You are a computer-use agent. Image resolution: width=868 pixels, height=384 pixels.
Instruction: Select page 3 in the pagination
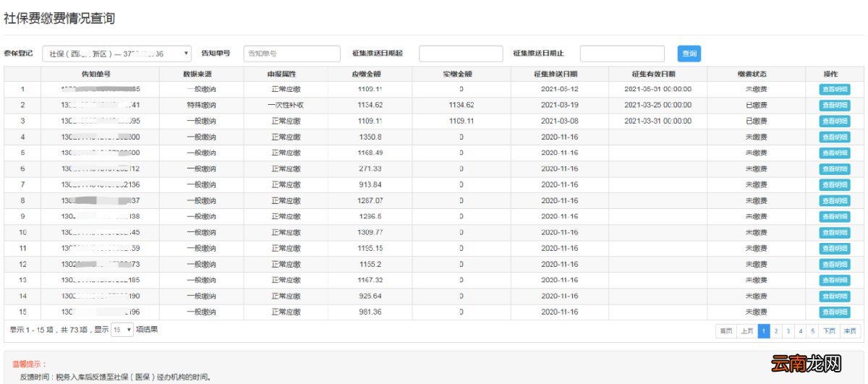click(788, 331)
